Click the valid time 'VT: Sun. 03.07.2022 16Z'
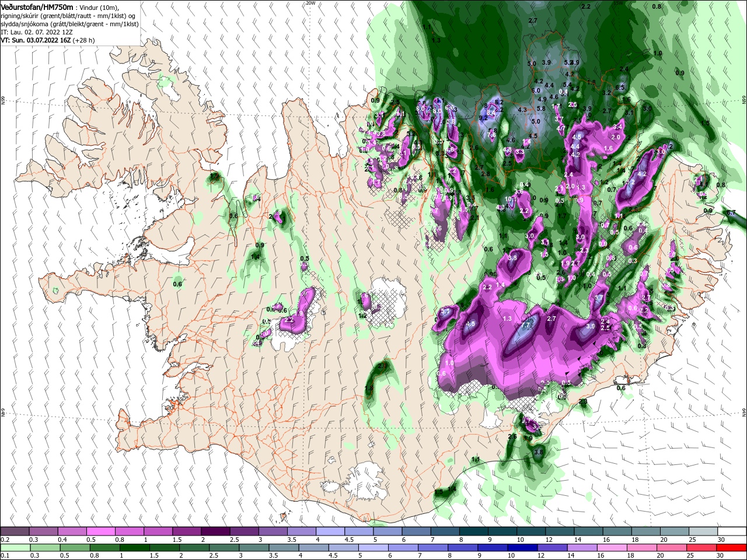Image resolution: width=747 pixels, height=560 pixels. pos(36,41)
